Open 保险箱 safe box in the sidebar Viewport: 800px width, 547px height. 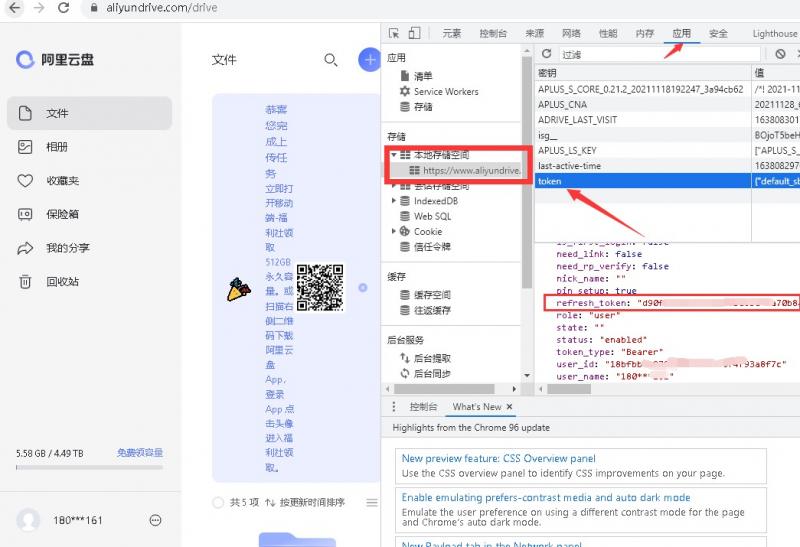89,214
